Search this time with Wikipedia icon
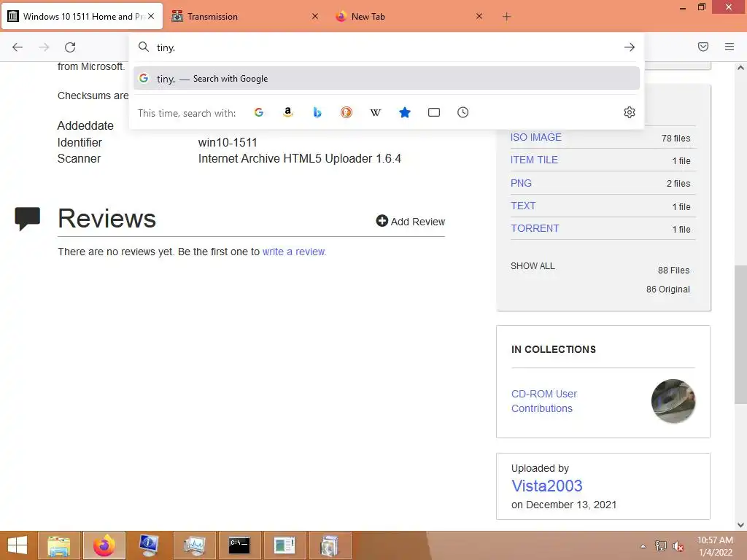Image resolution: width=747 pixels, height=560 pixels. click(x=376, y=112)
